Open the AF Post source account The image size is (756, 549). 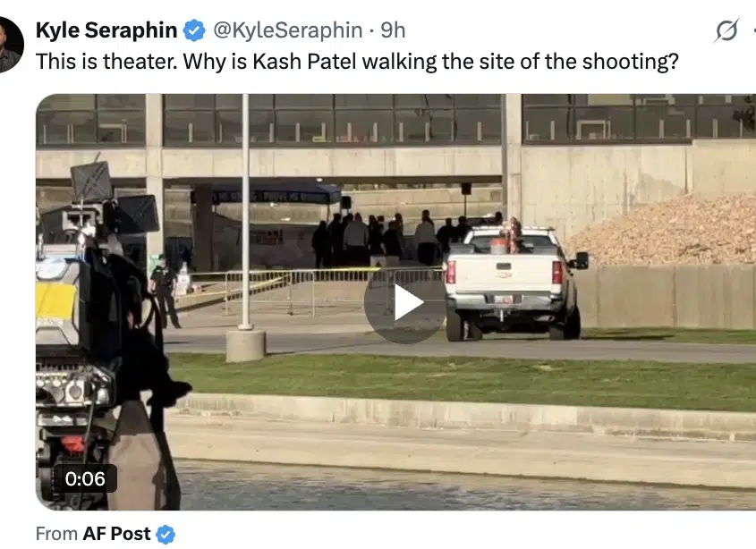click(x=116, y=534)
